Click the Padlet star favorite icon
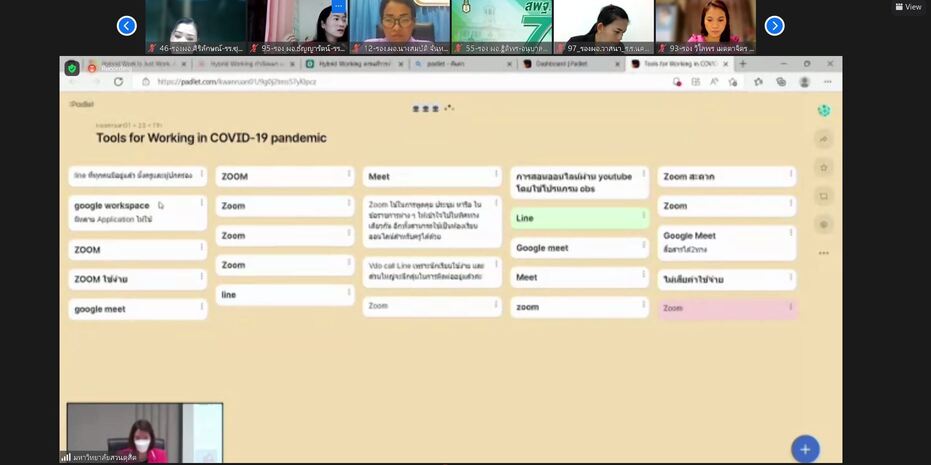931x465 pixels. (x=824, y=167)
